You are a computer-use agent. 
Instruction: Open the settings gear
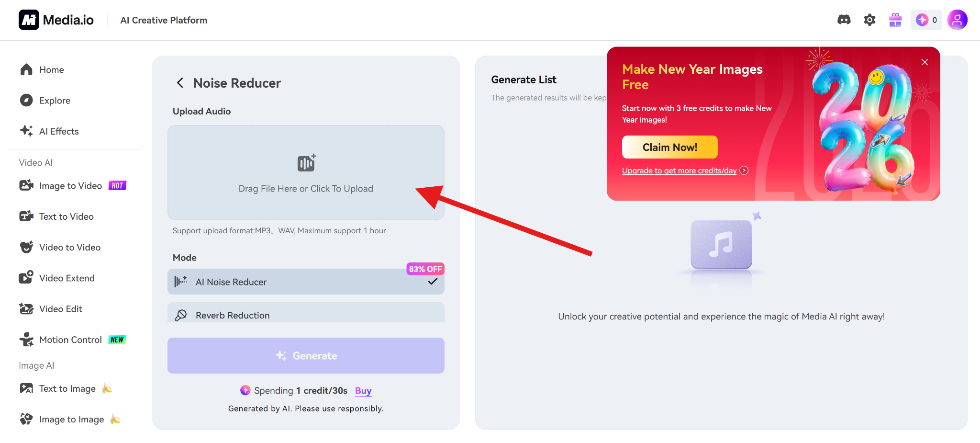tap(869, 20)
